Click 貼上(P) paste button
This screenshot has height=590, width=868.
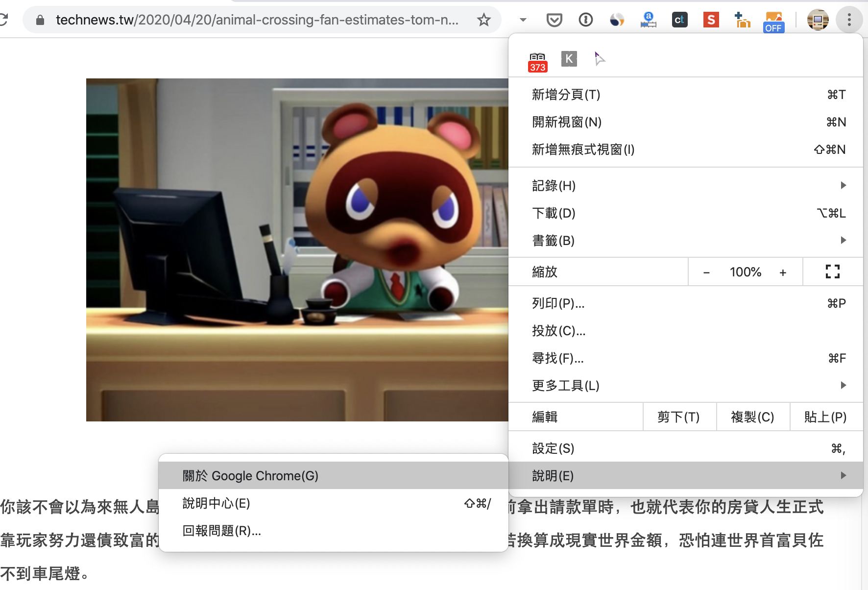tap(826, 417)
